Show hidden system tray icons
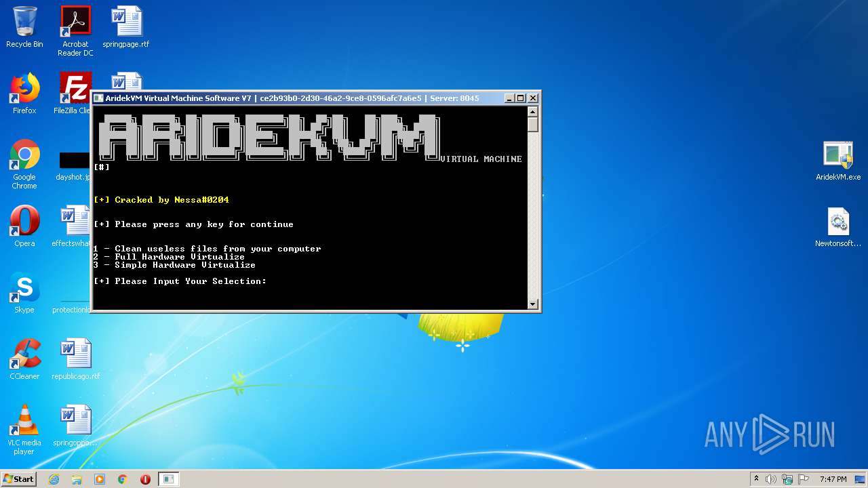The height and width of the screenshot is (488, 868). (756, 479)
